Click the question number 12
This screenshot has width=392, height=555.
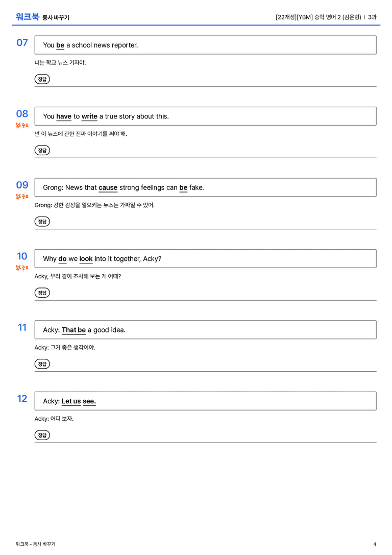22,399
